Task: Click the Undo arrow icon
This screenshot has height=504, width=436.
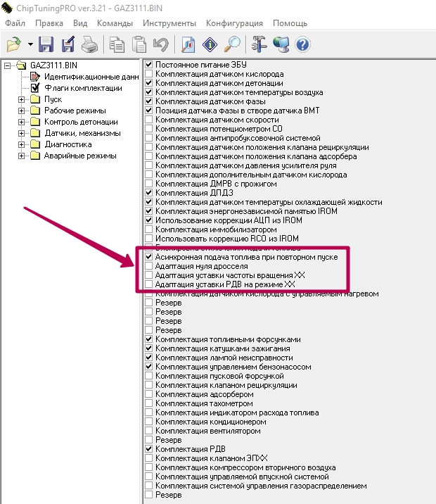Action: pyautogui.click(x=161, y=44)
